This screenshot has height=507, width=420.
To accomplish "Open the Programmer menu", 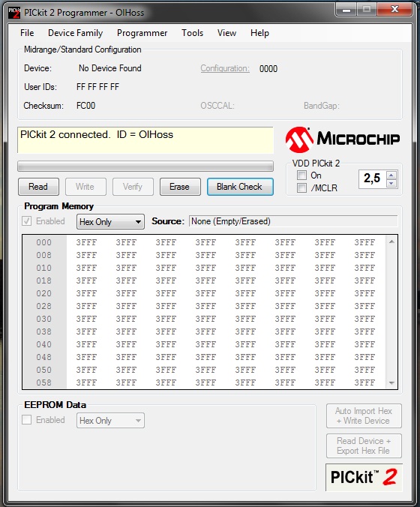I will click(x=142, y=33).
